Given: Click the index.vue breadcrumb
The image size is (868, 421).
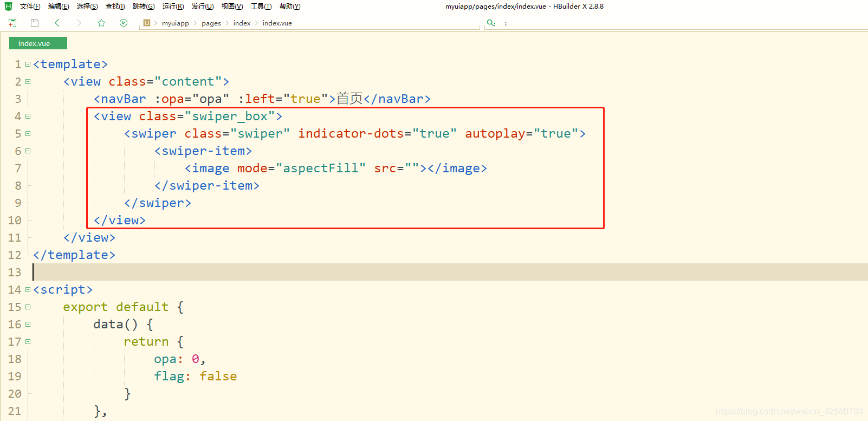Looking at the screenshot, I should 277,23.
